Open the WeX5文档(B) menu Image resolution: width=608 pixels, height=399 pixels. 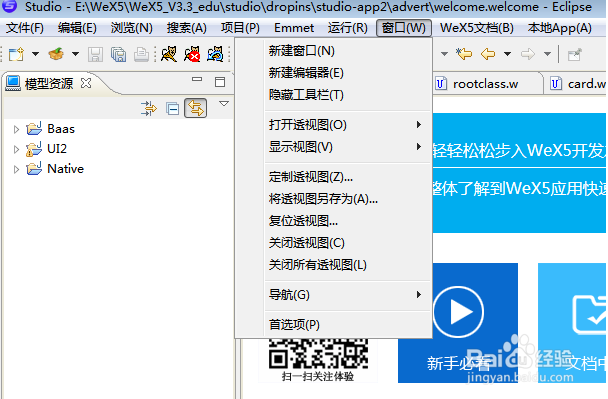tap(477, 28)
